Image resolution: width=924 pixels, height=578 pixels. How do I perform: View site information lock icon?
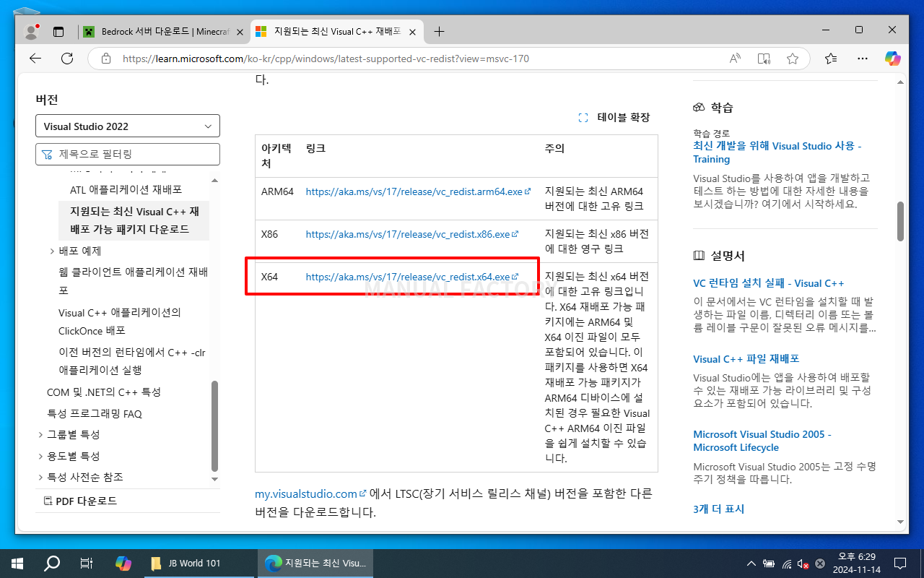106,59
